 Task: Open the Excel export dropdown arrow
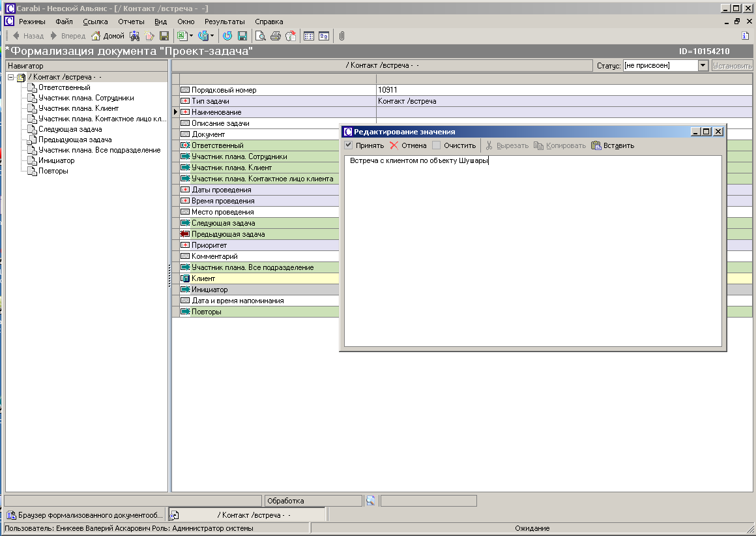tap(191, 36)
